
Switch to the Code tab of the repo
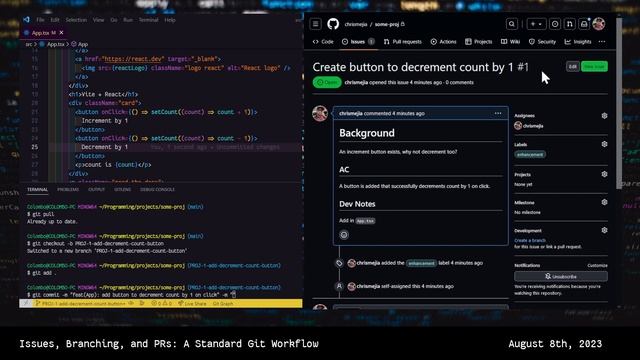[323, 42]
